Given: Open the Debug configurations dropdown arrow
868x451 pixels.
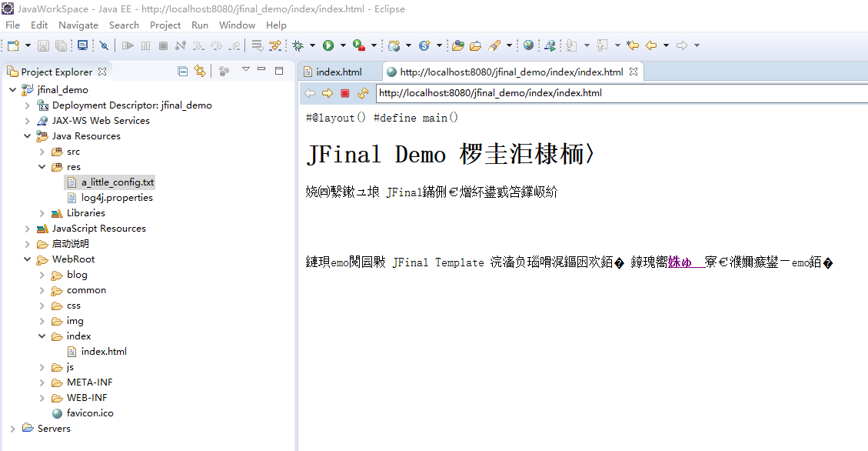Looking at the screenshot, I should pos(312,45).
